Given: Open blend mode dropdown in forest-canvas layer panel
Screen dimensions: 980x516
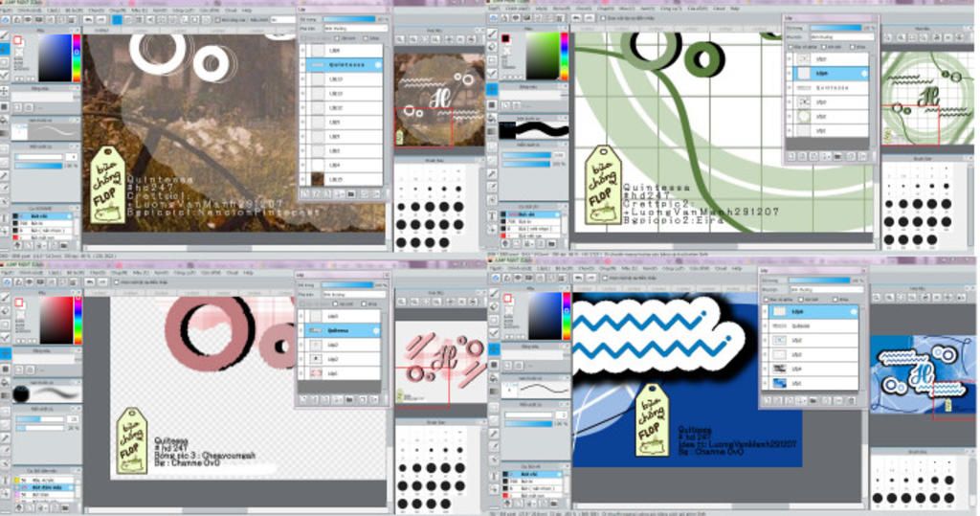Looking at the screenshot, I should click(354, 29).
